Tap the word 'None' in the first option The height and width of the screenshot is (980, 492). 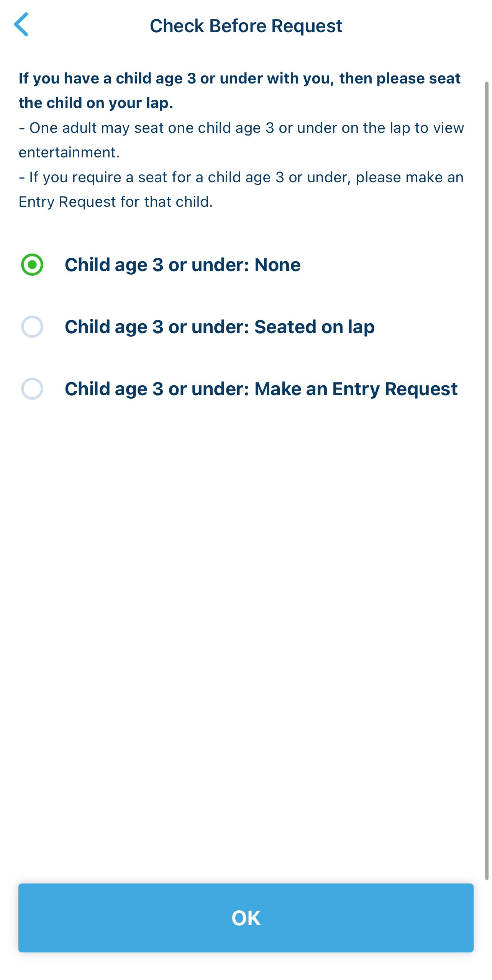277,265
